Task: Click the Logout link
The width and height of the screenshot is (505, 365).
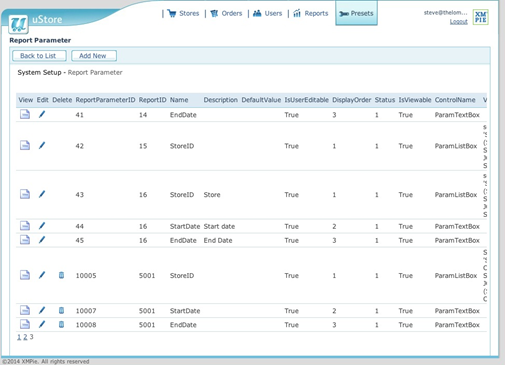Action: (x=459, y=22)
